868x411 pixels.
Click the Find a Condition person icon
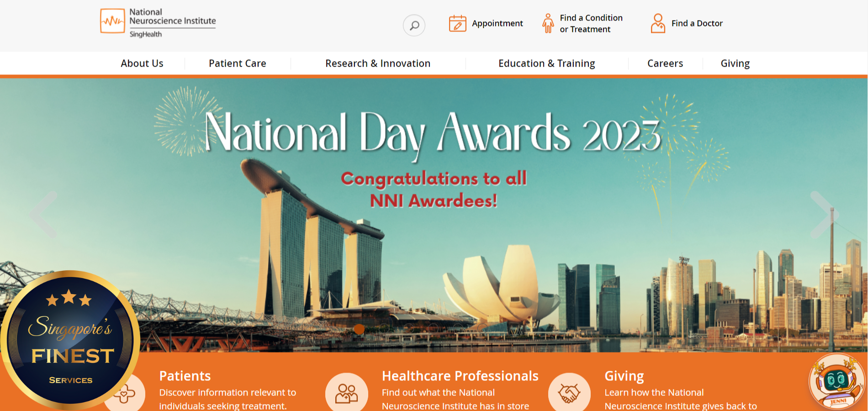pyautogui.click(x=548, y=23)
